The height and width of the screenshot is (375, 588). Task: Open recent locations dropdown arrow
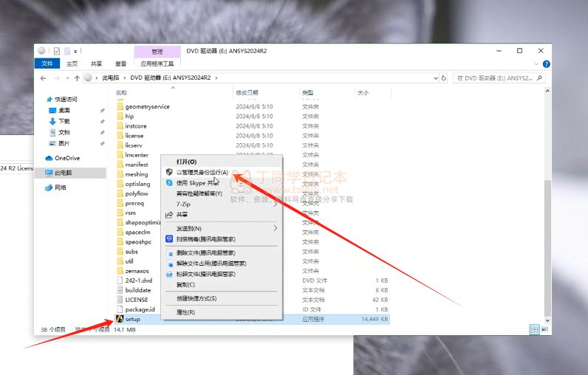(67, 78)
